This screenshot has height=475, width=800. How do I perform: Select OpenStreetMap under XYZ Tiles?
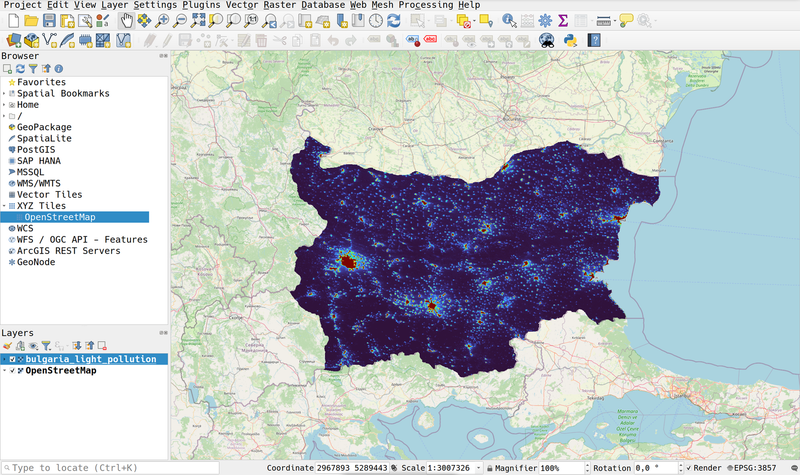point(58,216)
